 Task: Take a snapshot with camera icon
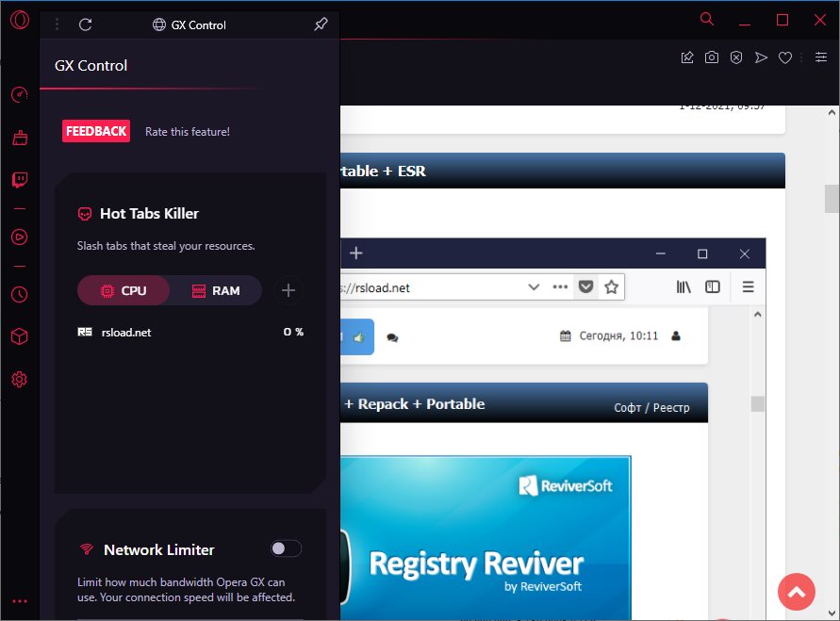(x=712, y=57)
